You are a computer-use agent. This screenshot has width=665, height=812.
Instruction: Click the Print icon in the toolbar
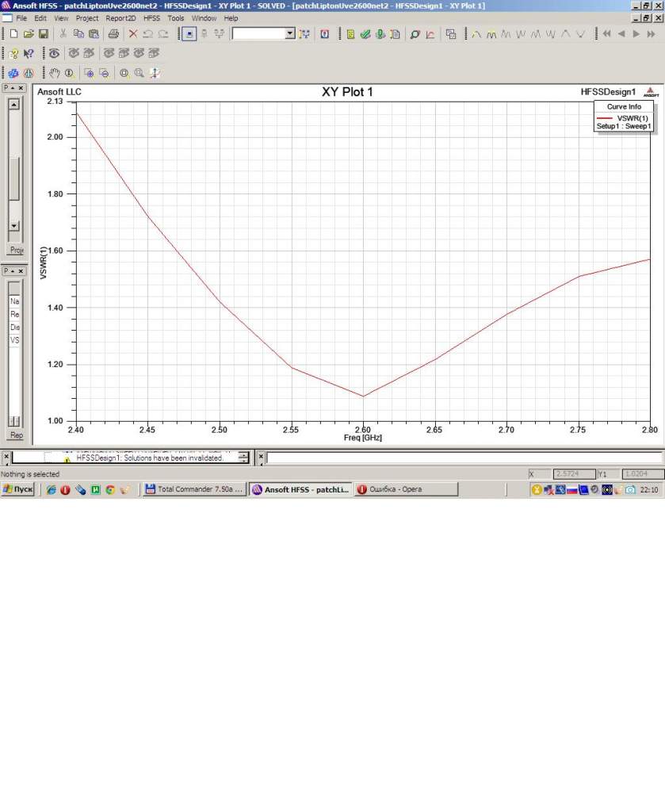point(113,34)
